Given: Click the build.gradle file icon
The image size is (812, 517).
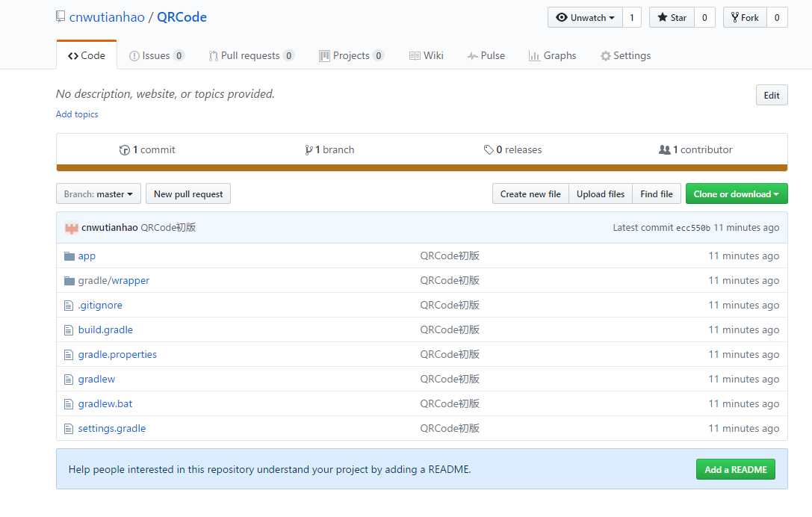Looking at the screenshot, I should (x=69, y=330).
